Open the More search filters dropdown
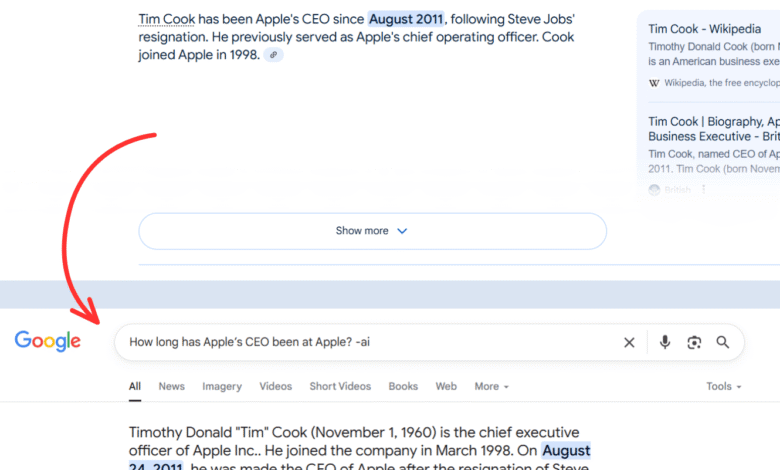This screenshot has height=470, width=780. (491, 386)
